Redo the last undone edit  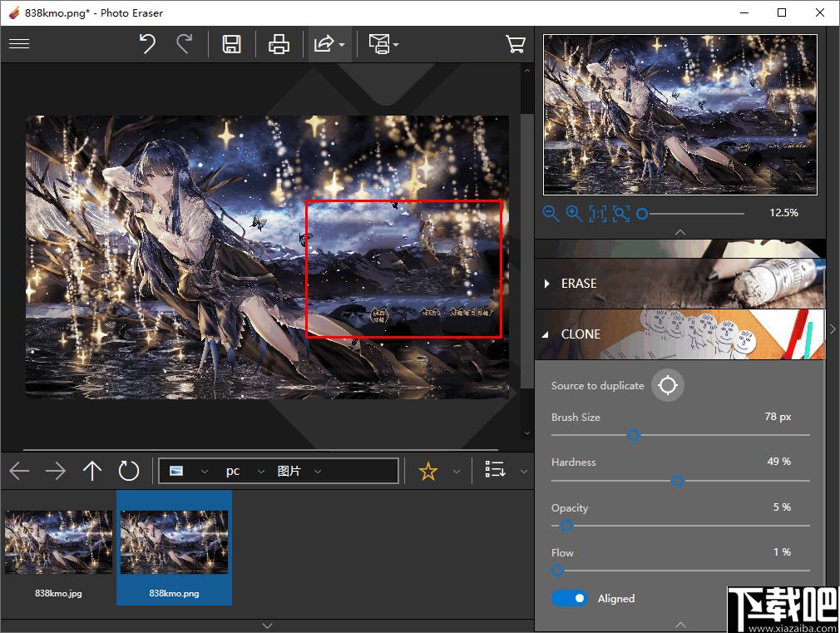(185, 44)
